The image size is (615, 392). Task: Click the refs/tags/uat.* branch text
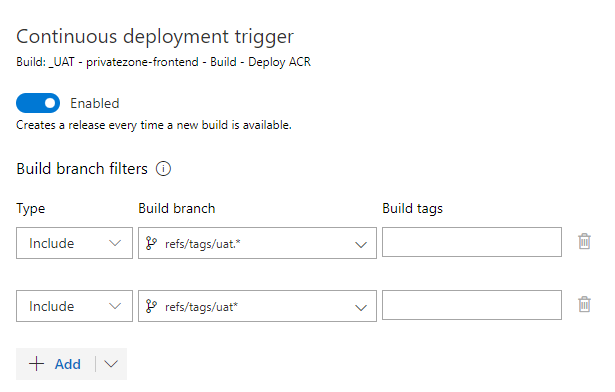pyautogui.click(x=203, y=244)
